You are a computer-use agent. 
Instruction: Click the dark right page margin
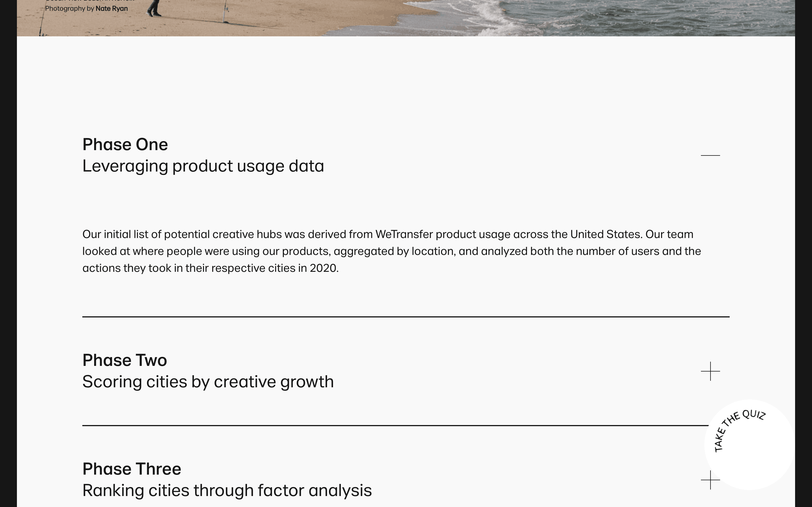point(804,253)
